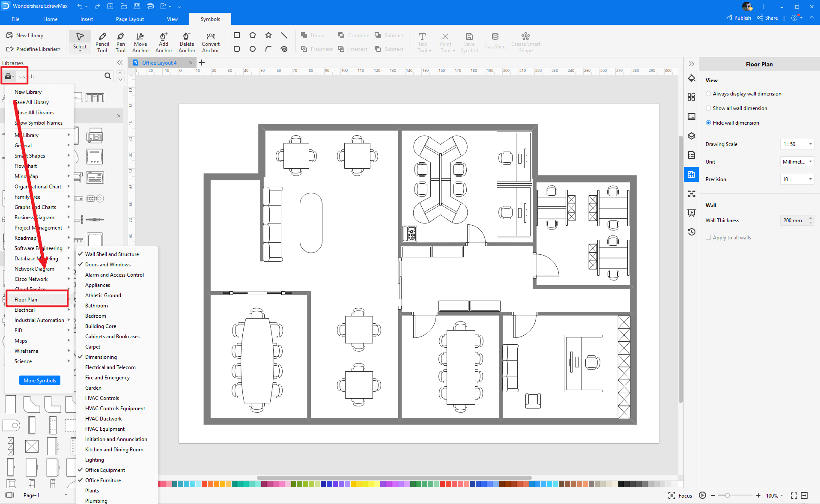Click the spiral shape tool
Screen dimensions: 820x504
[284, 49]
